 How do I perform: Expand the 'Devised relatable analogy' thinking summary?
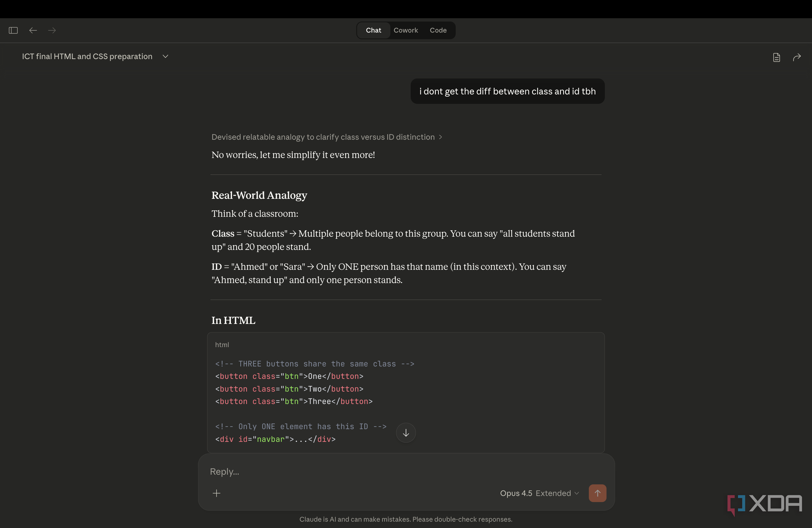coord(326,137)
